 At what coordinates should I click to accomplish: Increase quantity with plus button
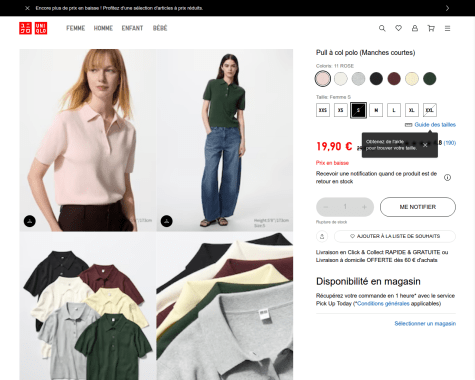364,207
